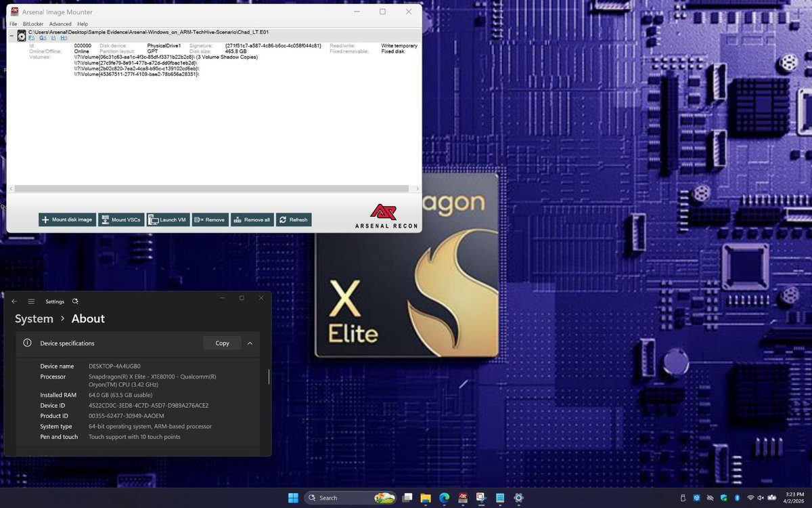812x508 pixels.
Task: Open the F:\ drive link
Action: coord(31,38)
